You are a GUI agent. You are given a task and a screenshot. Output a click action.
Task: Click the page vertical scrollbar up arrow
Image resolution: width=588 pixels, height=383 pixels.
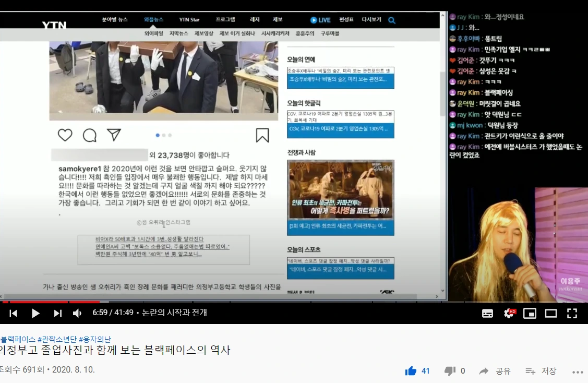pyautogui.click(x=442, y=16)
